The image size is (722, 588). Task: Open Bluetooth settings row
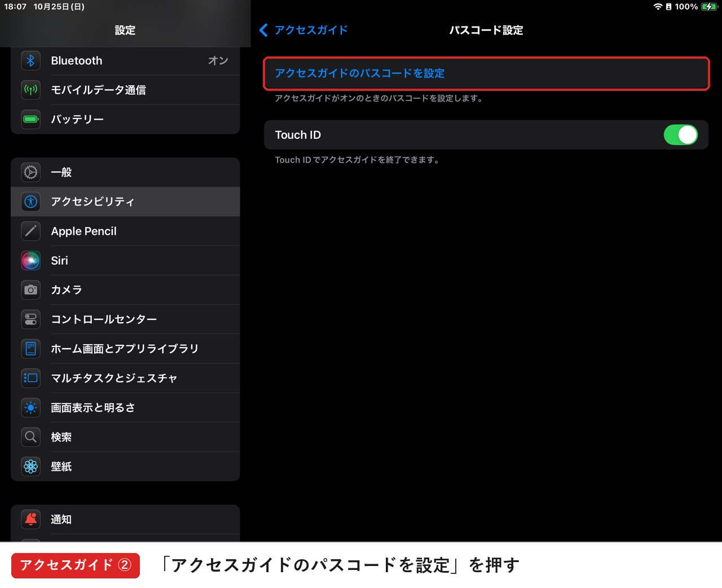pyautogui.click(x=125, y=60)
